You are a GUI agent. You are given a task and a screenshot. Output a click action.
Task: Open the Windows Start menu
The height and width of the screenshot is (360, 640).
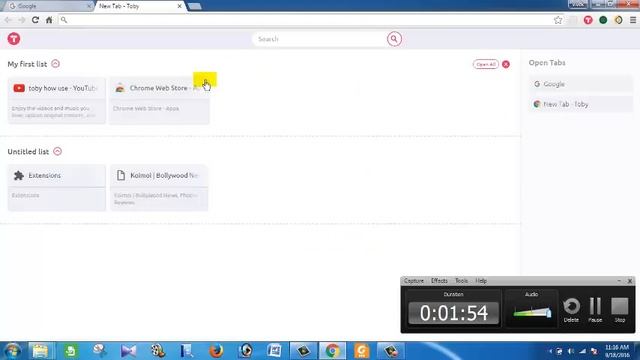coord(12,351)
